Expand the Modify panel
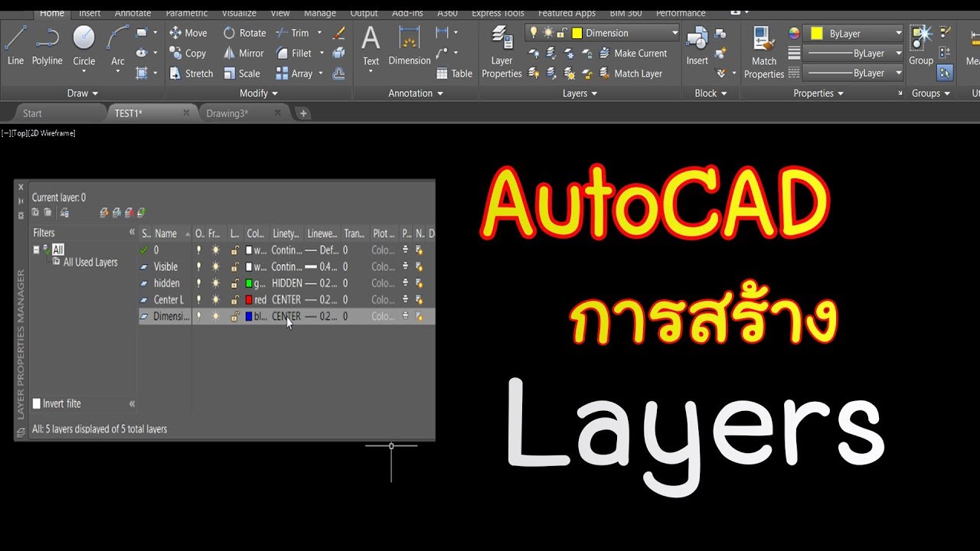This screenshot has height=551, width=980. [x=259, y=93]
